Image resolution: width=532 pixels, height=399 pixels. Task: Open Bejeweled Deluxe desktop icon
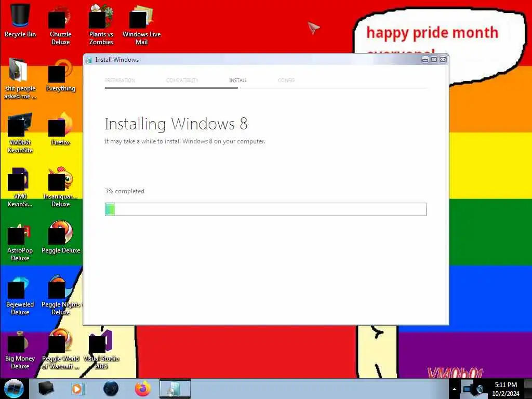pyautogui.click(x=20, y=295)
